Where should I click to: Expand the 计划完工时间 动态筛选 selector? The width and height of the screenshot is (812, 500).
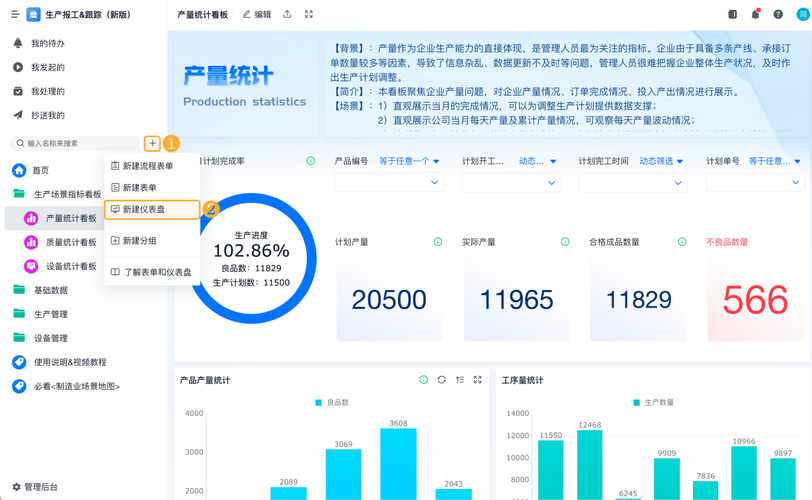tap(661, 161)
